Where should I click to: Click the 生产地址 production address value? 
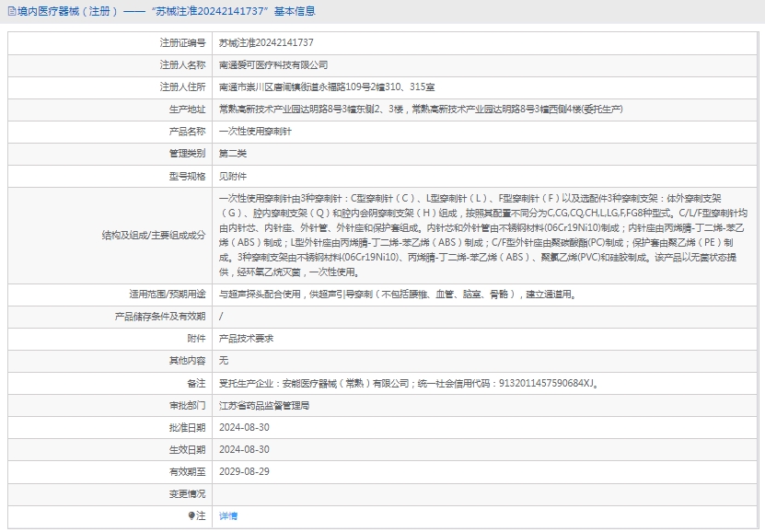click(x=420, y=110)
